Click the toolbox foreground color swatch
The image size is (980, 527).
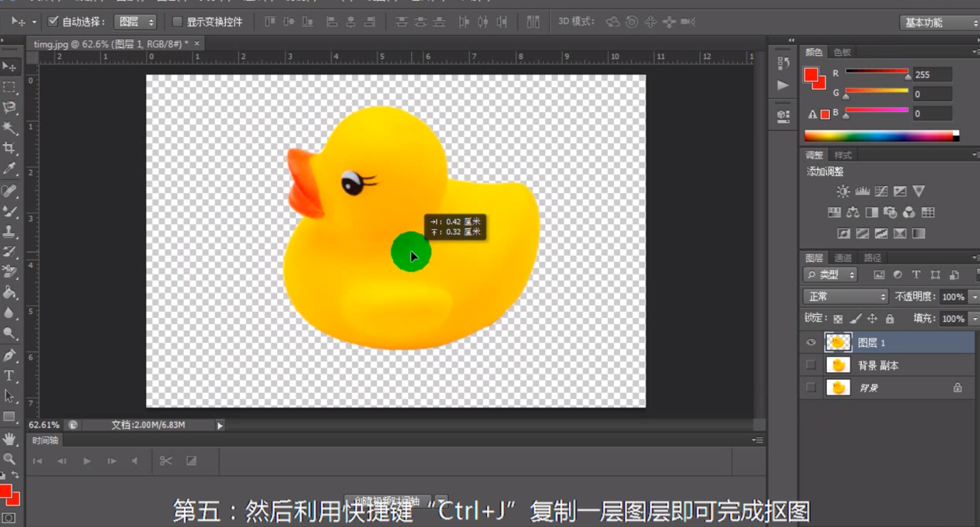[6, 492]
